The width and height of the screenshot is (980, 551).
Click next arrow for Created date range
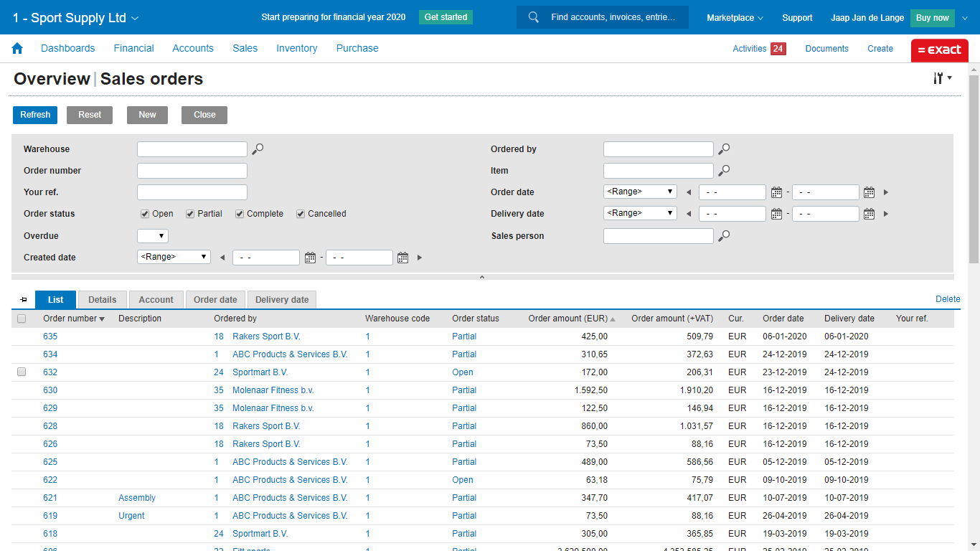(x=420, y=258)
